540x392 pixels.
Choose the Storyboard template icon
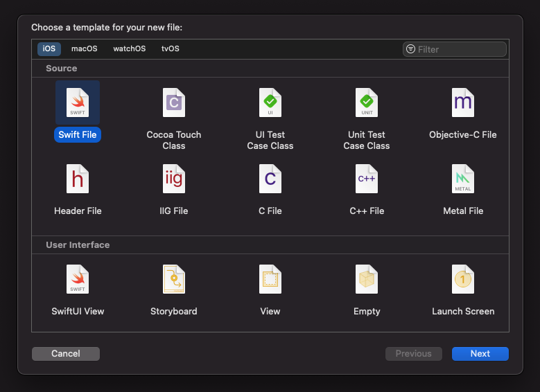[x=174, y=279]
